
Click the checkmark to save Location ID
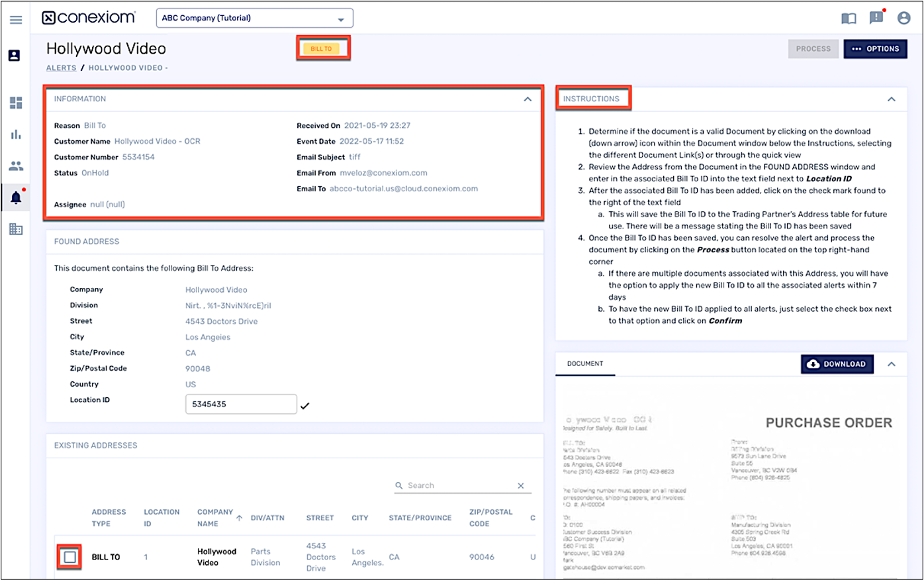tap(305, 406)
